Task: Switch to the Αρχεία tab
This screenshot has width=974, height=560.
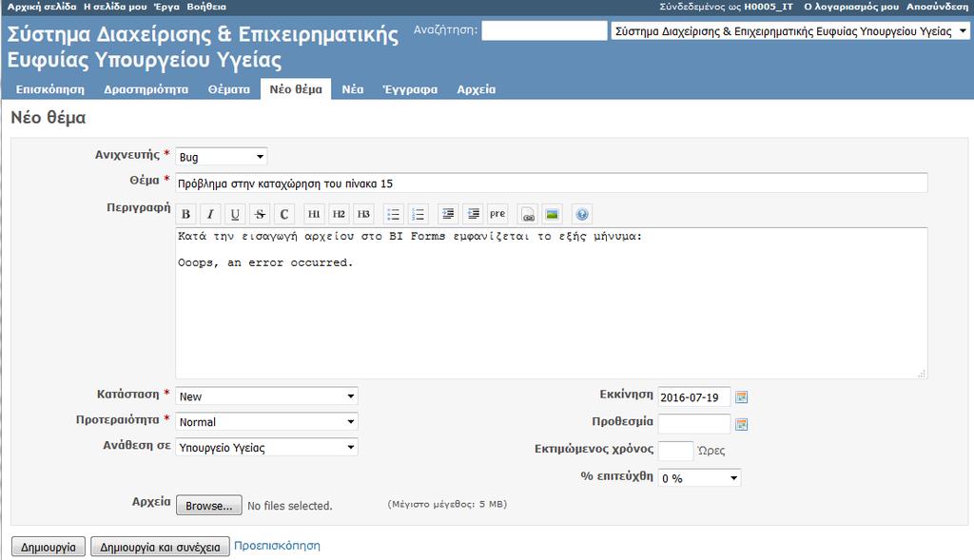Action: (477, 89)
